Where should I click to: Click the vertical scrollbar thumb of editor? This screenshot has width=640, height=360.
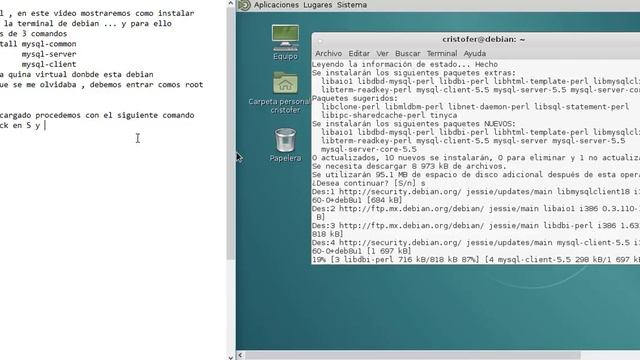pos(231,133)
